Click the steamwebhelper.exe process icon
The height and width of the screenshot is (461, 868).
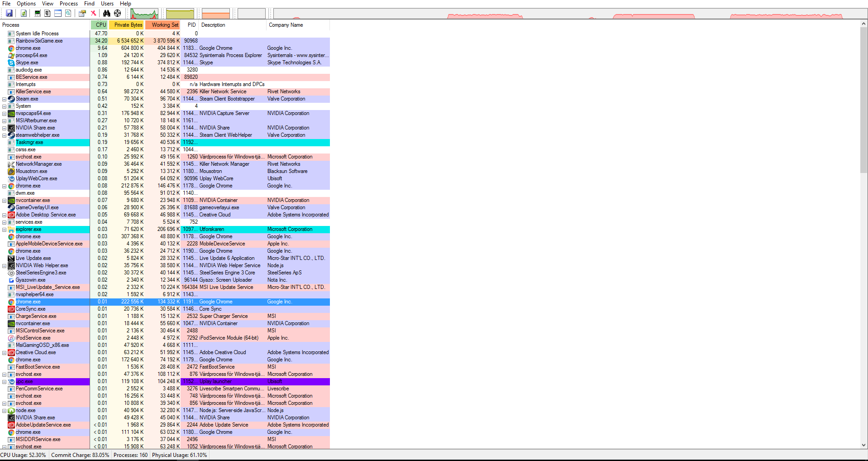(x=11, y=135)
